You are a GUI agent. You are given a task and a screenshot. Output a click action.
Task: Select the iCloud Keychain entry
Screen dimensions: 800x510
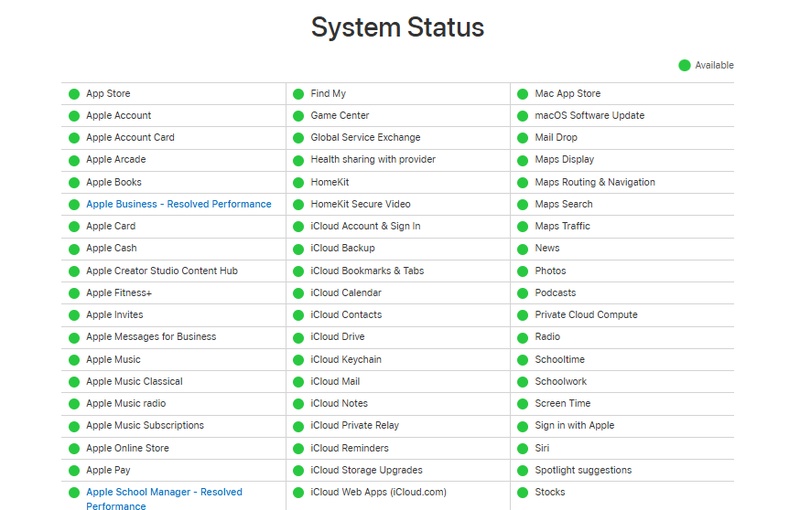346,360
